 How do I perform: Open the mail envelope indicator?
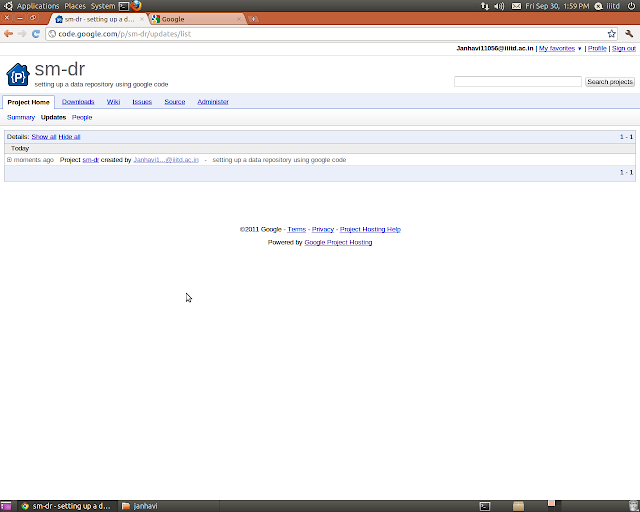click(x=516, y=6)
